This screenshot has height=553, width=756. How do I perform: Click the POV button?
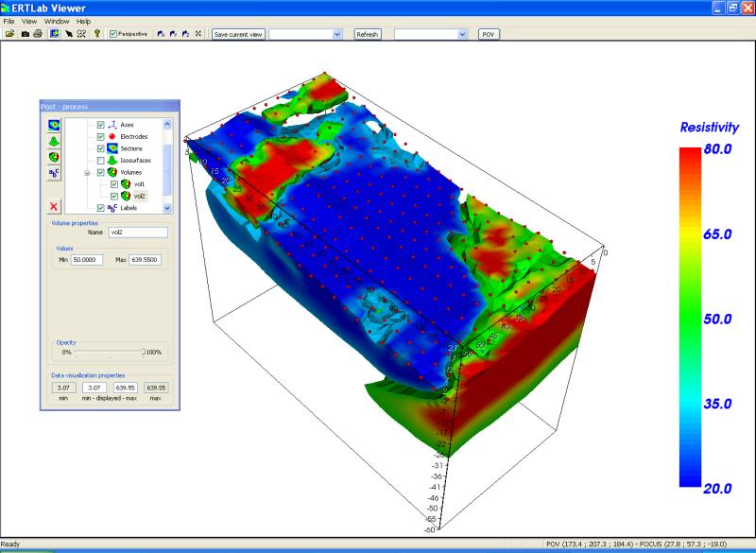click(489, 34)
